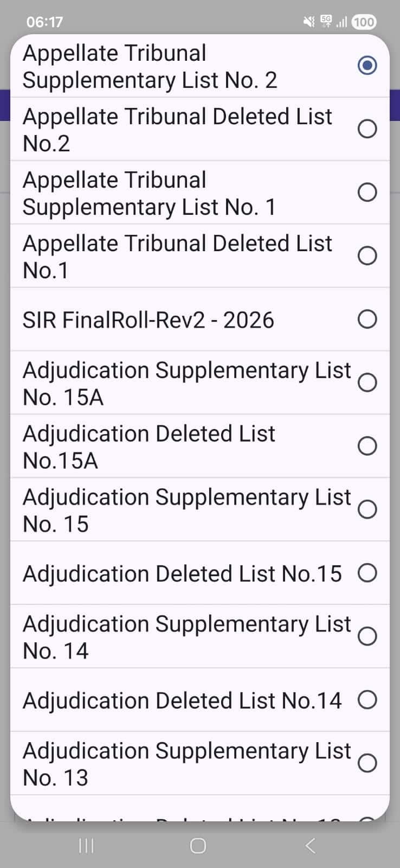Choose Appellate Tribunal Supplementary List No. 1 radio
The height and width of the screenshot is (868, 400).
367,193
